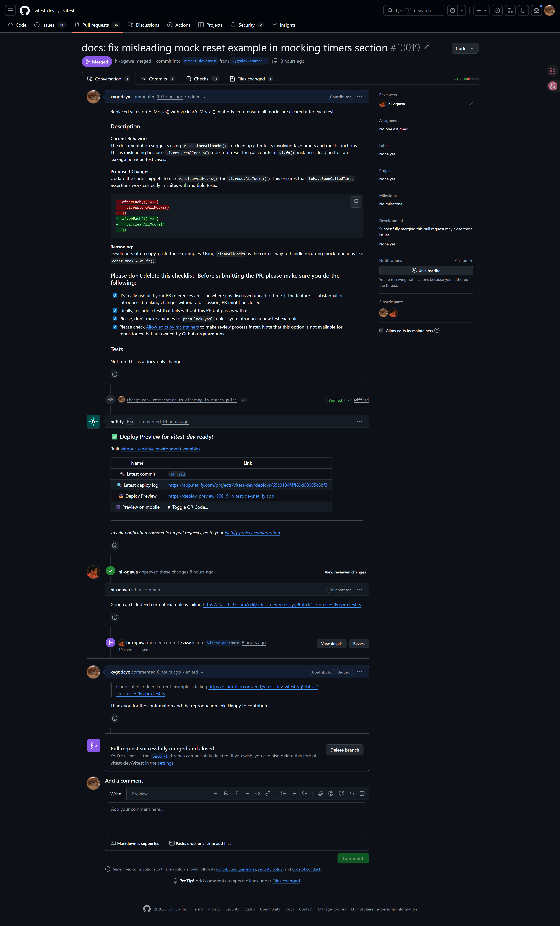
Task: Select the heading formatting icon
Action: click(x=215, y=793)
